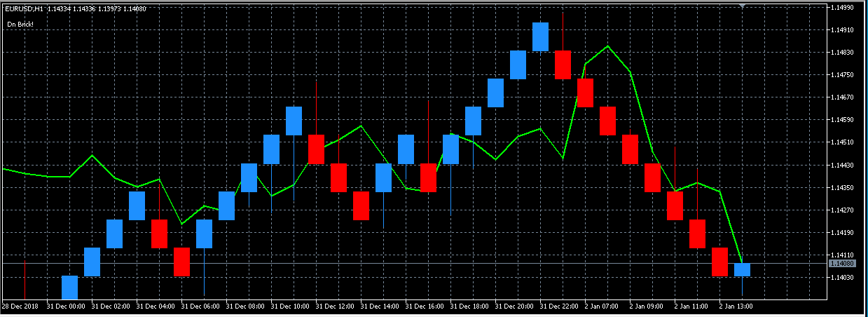
Task: Click the 1.14990 price scale label
Action: point(841,8)
